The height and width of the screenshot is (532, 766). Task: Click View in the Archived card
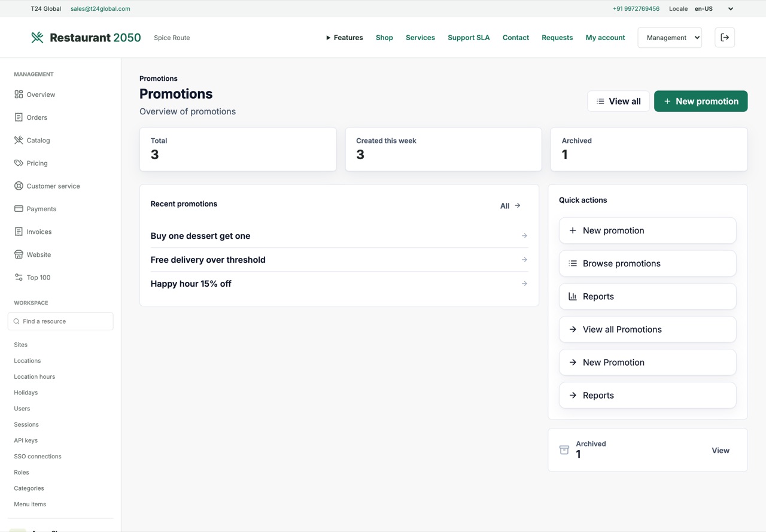click(721, 451)
